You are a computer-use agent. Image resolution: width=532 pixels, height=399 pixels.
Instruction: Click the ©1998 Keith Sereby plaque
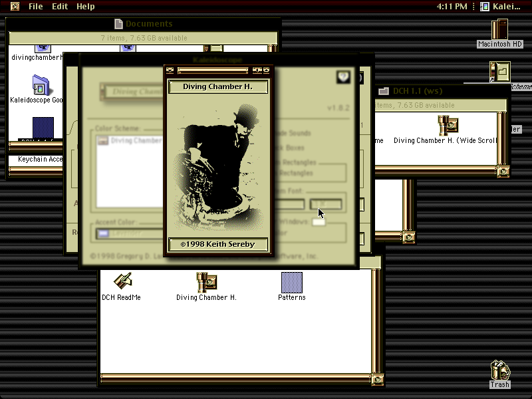218,244
